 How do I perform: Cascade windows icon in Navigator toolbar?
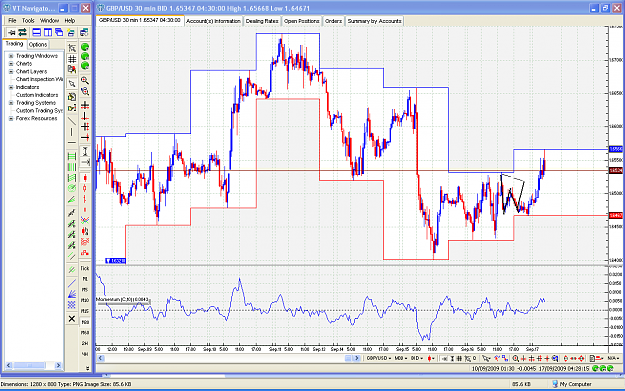59,32
